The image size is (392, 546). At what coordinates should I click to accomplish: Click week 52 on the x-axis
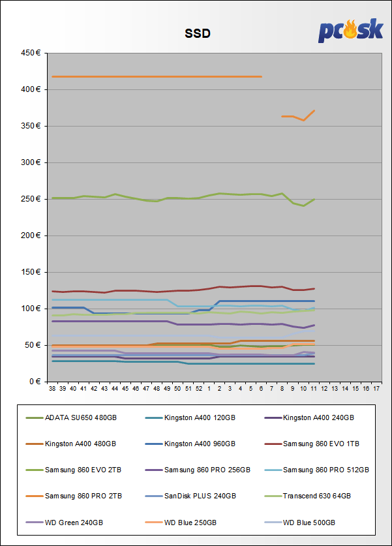coord(199,389)
